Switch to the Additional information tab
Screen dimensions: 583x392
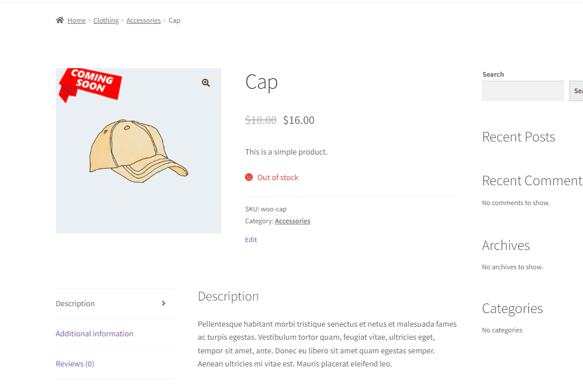click(x=94, y=333)
